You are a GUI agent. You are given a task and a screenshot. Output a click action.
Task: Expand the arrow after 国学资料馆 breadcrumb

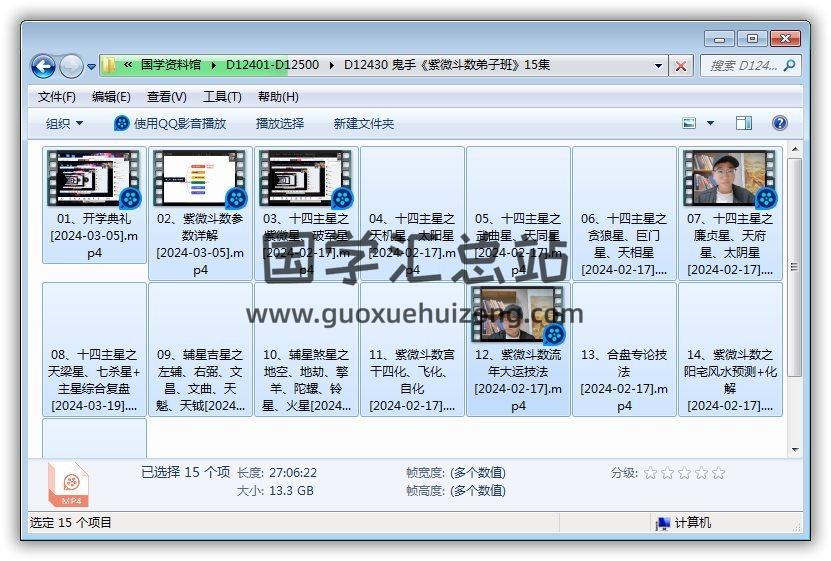coord(214,65)
